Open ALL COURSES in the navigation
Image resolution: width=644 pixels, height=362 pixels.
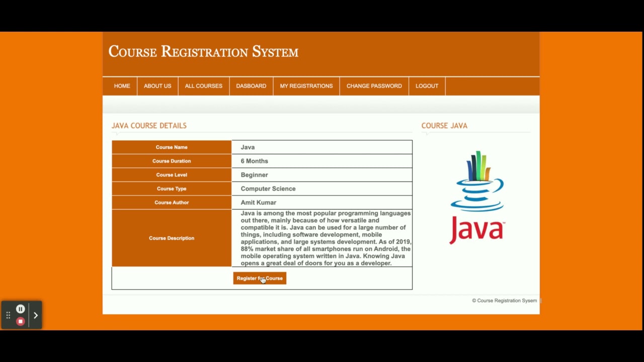[x=203, y=86]
